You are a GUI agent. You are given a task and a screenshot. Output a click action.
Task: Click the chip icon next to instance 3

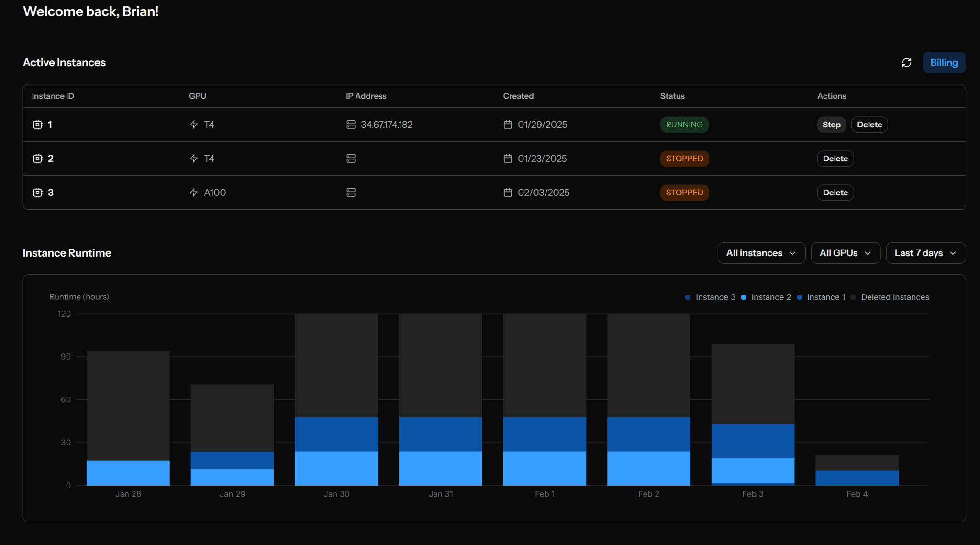[37, 193]
